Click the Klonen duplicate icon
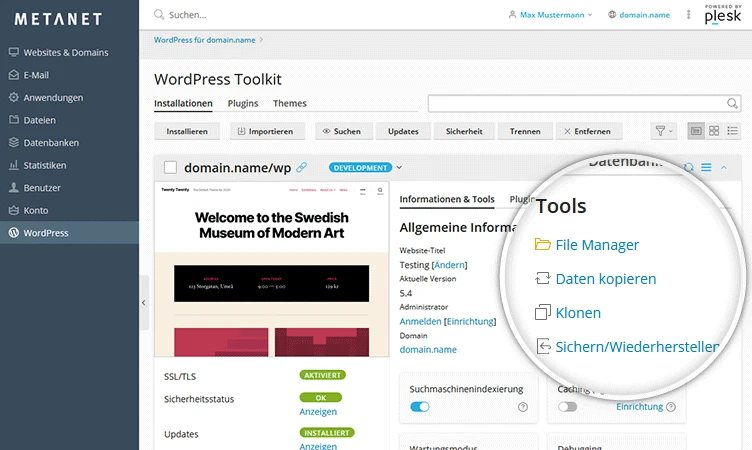The image size is (752, 450). point(542,312)
